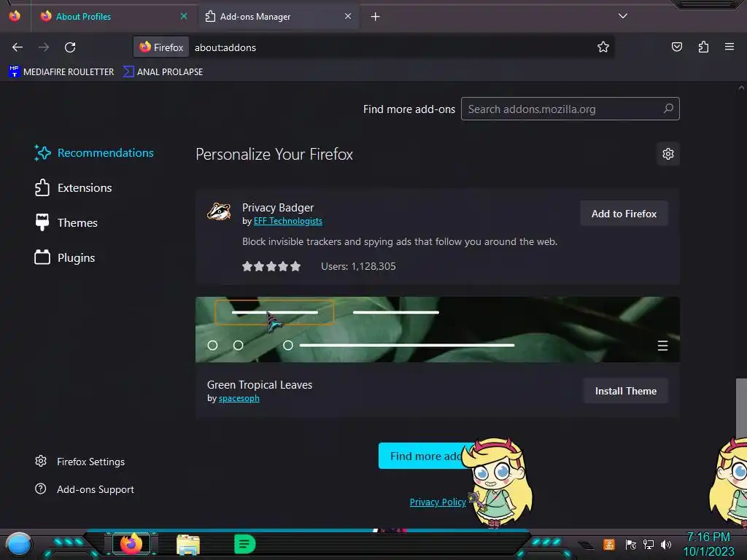Open the EFF Technologists author link
The height and width of the screenshot is (560, 747).
287,221
